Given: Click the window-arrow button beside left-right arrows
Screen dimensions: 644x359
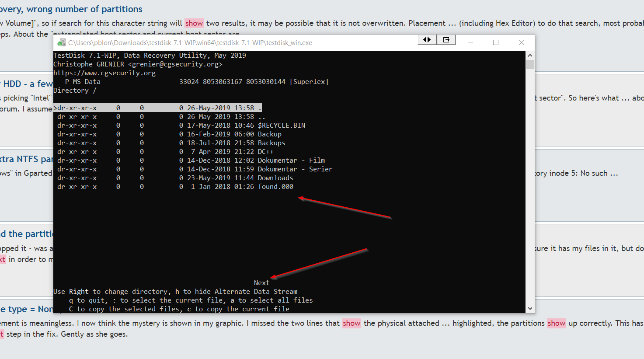Looking at the screenshot, I should [446, 40].
